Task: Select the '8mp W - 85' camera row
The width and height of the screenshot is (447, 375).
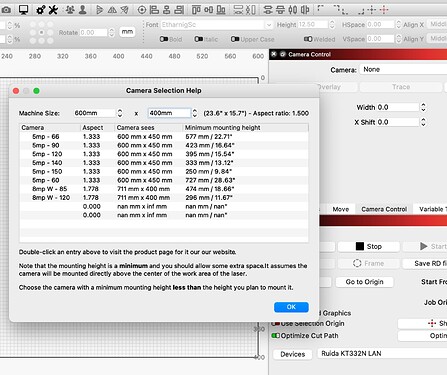Action: (x=164, y=189)
